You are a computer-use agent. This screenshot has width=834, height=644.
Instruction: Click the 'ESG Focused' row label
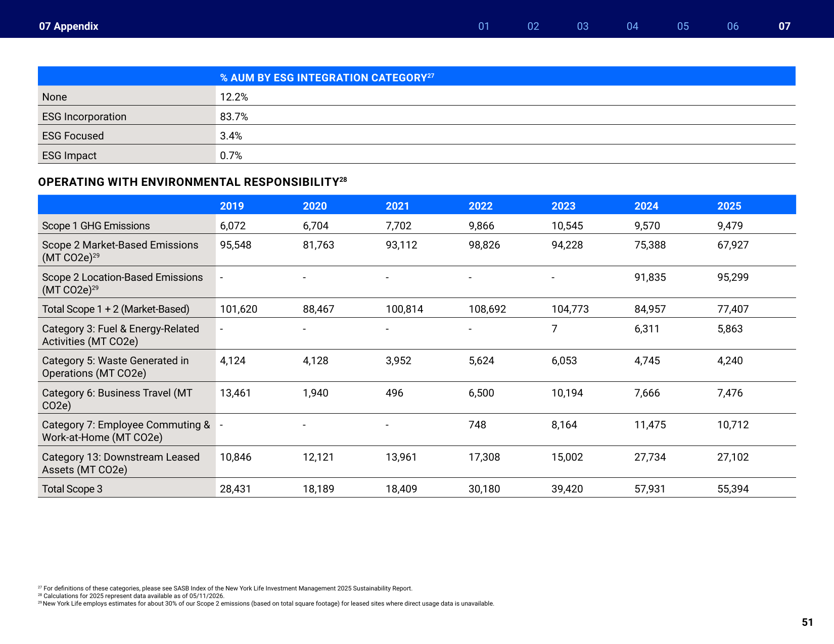click(x=73, y=136)
